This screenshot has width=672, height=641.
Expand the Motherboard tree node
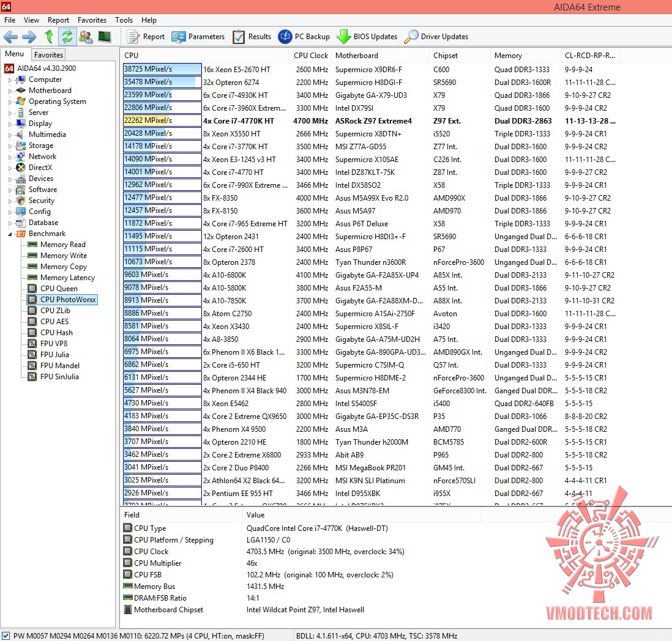(10, 91)
